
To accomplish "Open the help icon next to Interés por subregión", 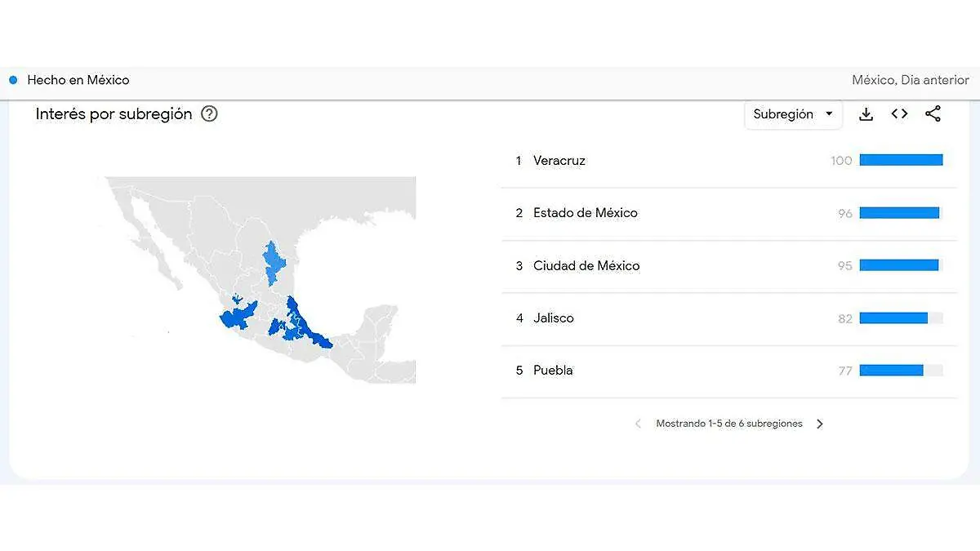I will click(x=208, y=113).
